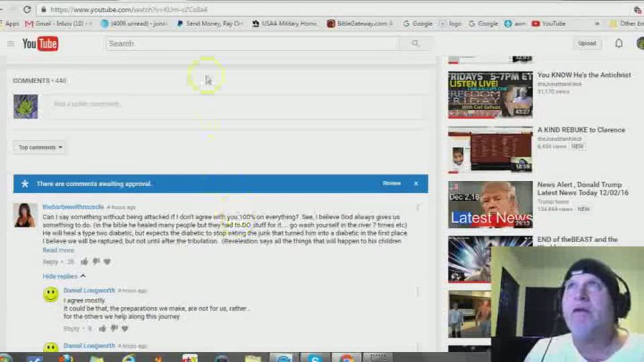This screenshot has width=644, height=362.
Task: Like thebarbiewithmuscle's comment
Action: coord(85,261)
